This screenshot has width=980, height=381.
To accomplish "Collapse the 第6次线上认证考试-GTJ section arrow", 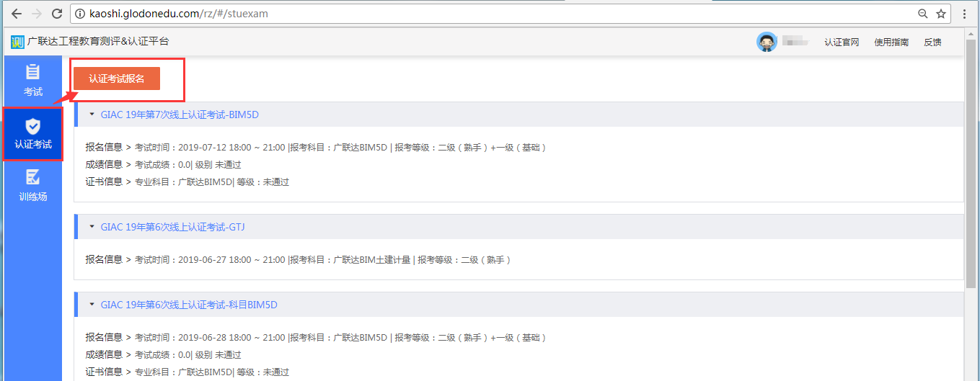I will click(92, 227).
